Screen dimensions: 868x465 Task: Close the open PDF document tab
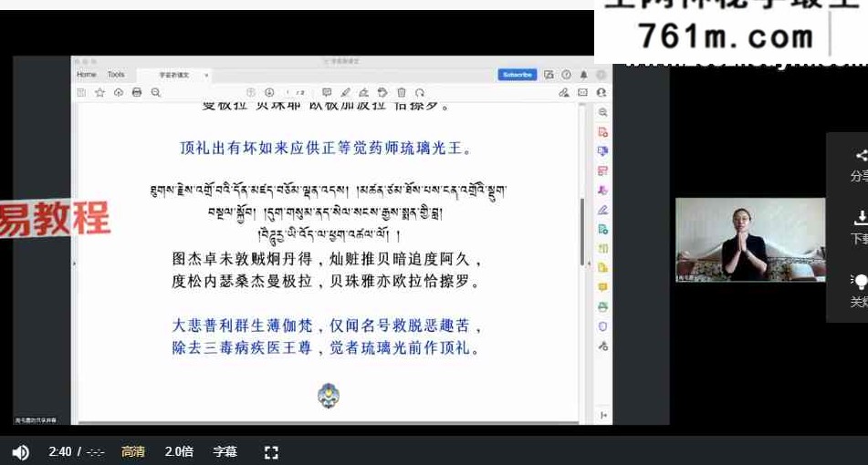206,75
